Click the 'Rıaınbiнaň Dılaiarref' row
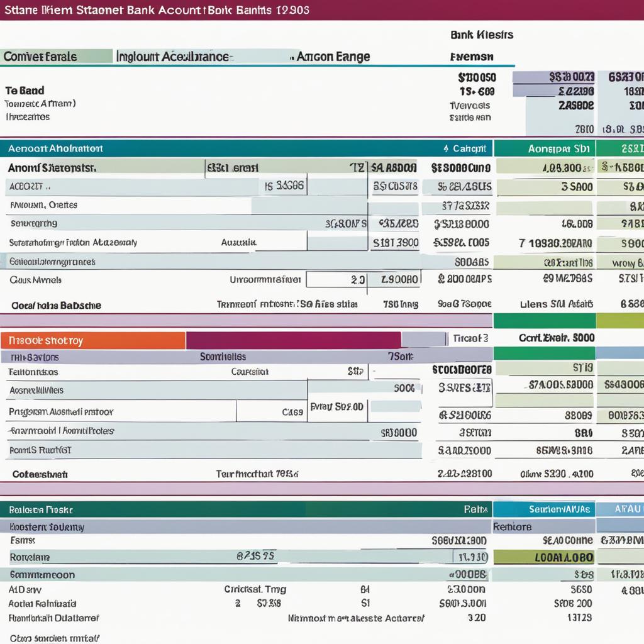Viewport: 644px width, 644px height. [x=54, y=618]
